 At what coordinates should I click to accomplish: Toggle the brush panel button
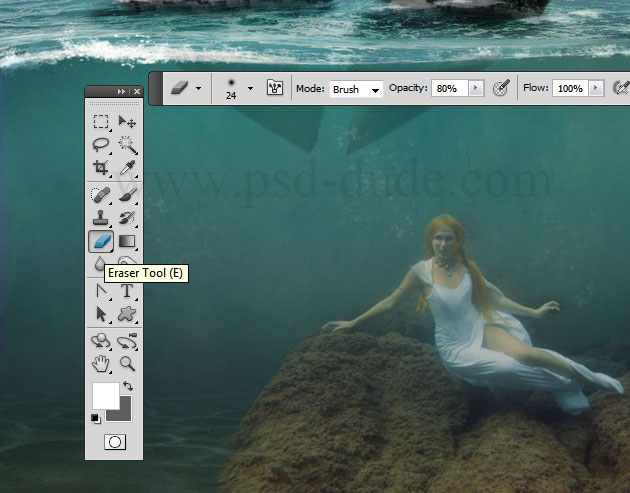pyautogui.click(x=275, y=88)
